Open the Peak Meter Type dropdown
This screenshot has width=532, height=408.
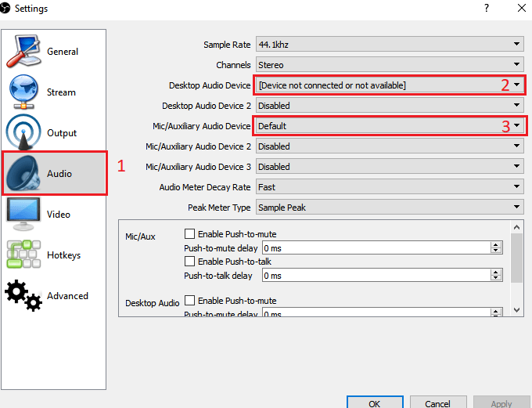click(389, 208)
